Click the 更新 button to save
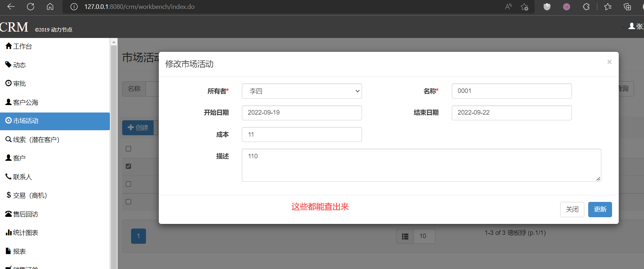The width and height of the screenshot is (644, 269). [600, 209]
